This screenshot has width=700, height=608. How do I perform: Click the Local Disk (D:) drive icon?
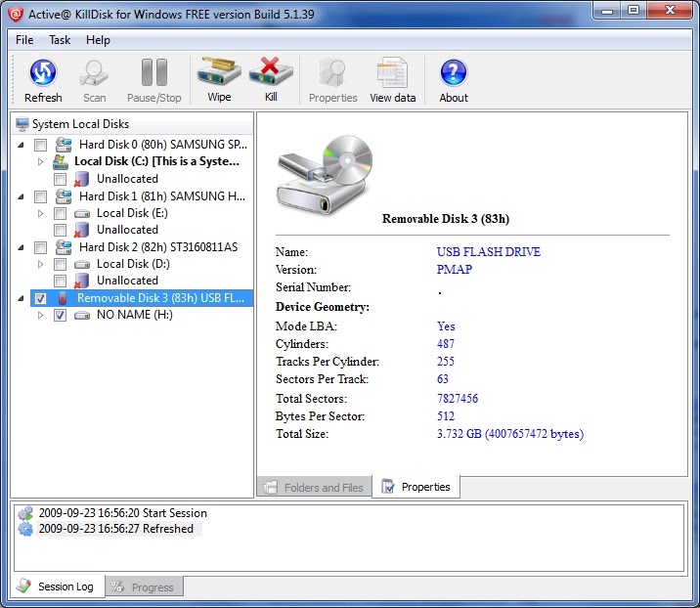click(x=82, y=265)
